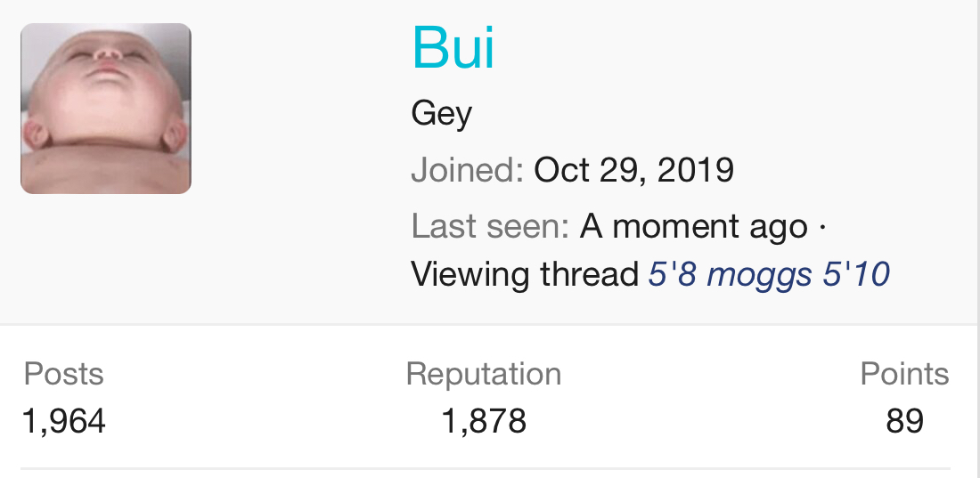Click the A moment ago timestamp
The height and width of the screenshot is (478, 980).
click(x=693, y=226)
